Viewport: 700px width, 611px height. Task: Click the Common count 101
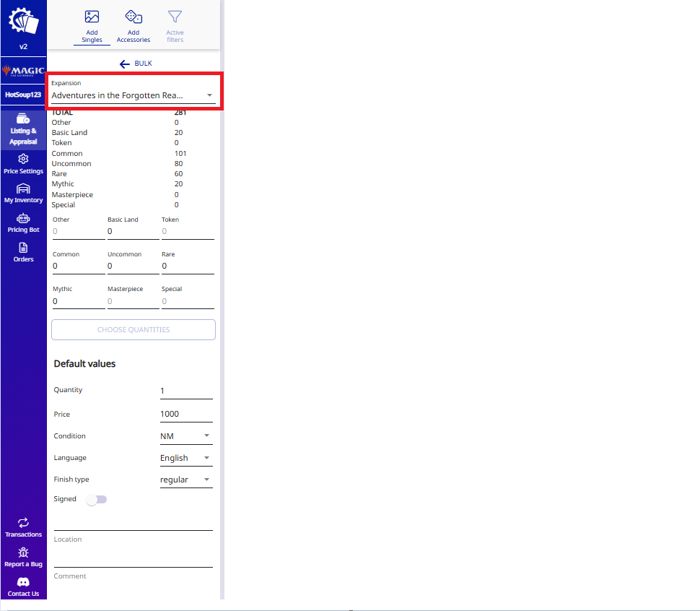point(180,153)
